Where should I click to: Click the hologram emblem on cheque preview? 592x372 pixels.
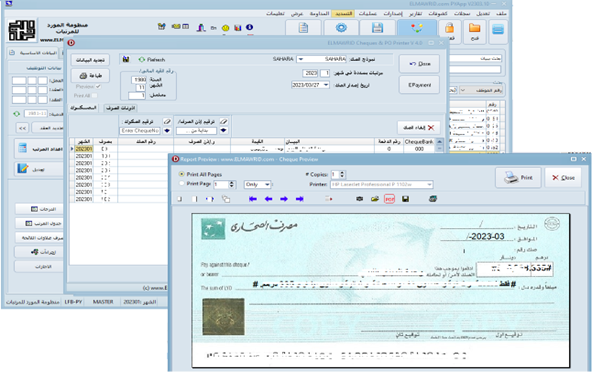pos(224,316)
